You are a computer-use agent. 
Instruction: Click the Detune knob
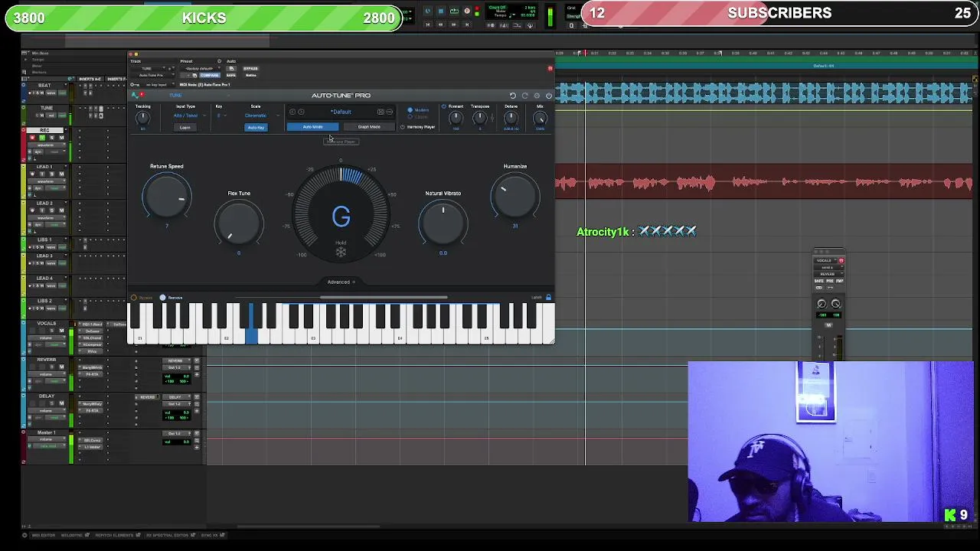pos(510,118)
